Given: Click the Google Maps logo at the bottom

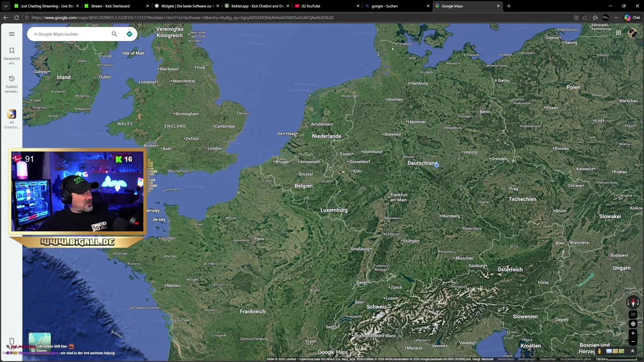Looking at the screenshot, I should pos(333,352).
